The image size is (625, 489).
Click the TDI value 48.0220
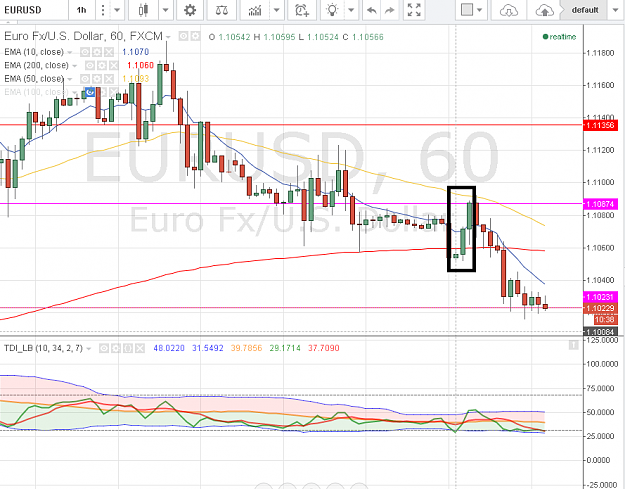point(169,348)
